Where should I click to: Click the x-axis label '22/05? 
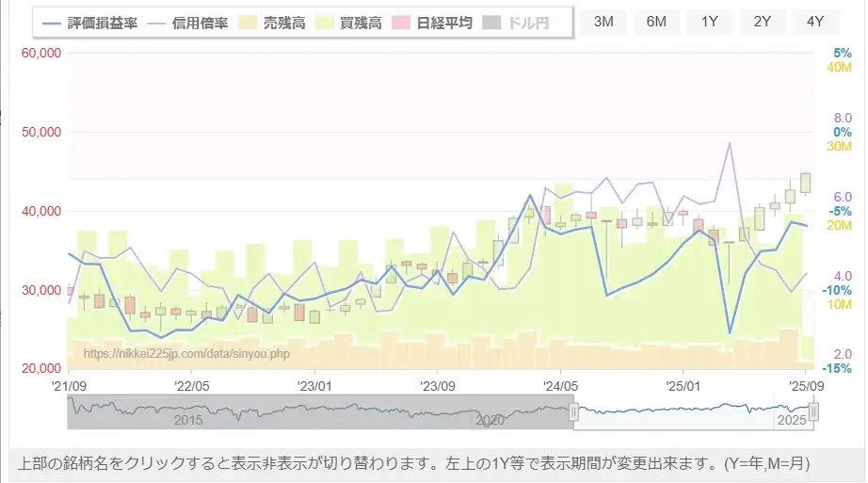tap(191, 386)
